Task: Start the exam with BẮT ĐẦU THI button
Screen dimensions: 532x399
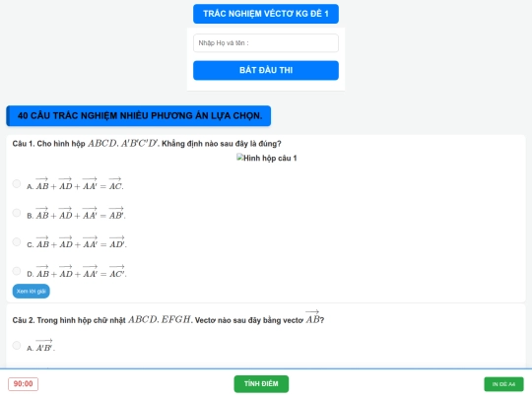Action: pyautogui.click(x=266, y=70)
